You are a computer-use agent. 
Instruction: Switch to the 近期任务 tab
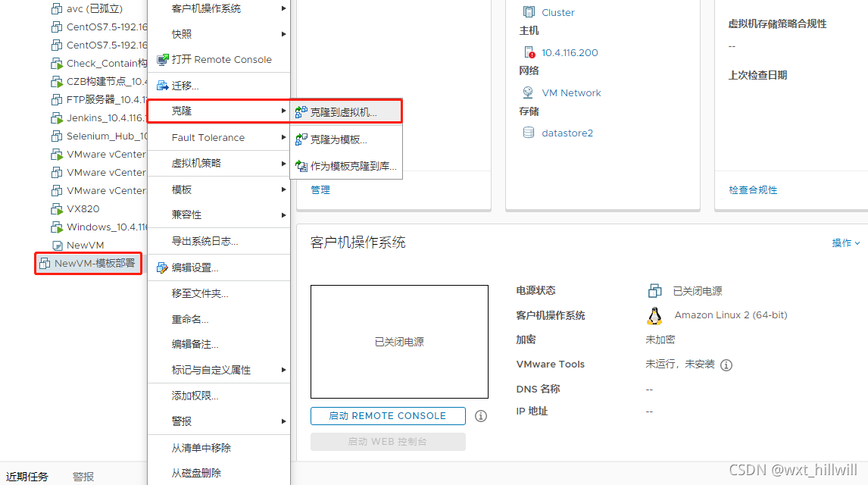pyautogui.click(x=27, y=477)
